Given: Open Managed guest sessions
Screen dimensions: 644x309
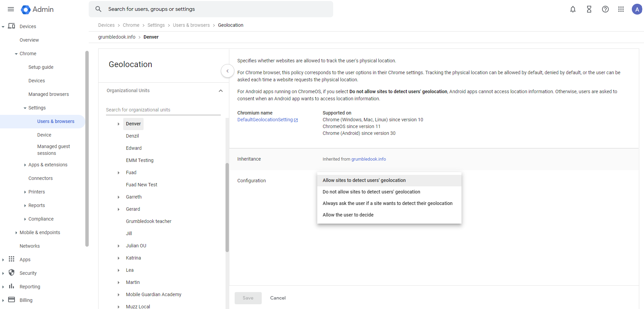Looking at the screenshot, I should tap(53, 150).
